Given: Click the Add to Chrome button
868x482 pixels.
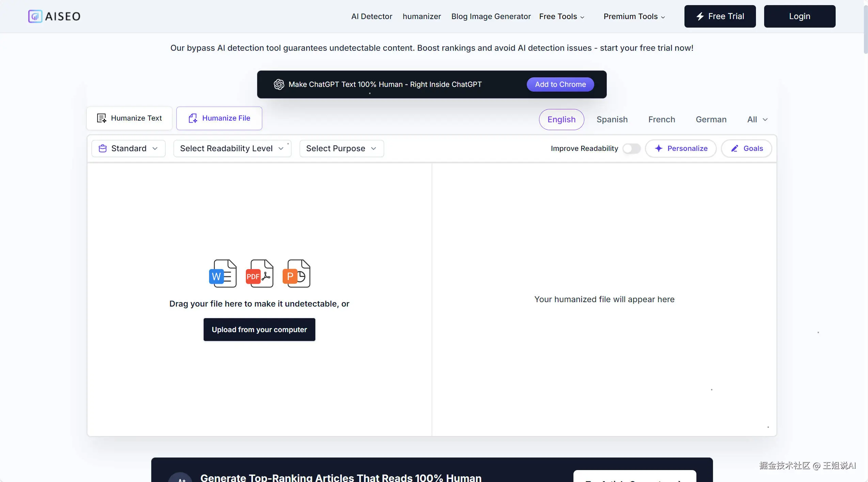Looking at the screenshot, I should (x=560, y=84).
